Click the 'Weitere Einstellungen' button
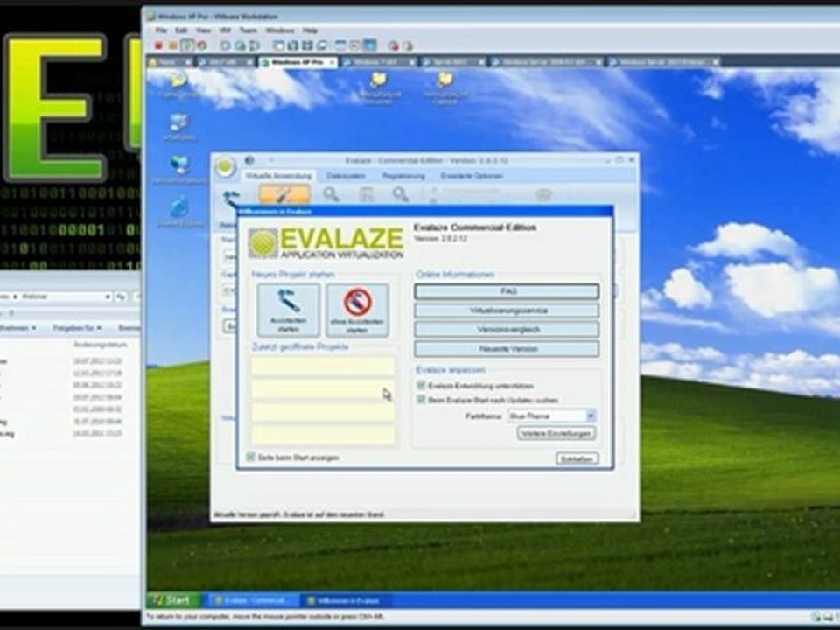Screen dimensions: 840x630 click(x=556, y=433)
